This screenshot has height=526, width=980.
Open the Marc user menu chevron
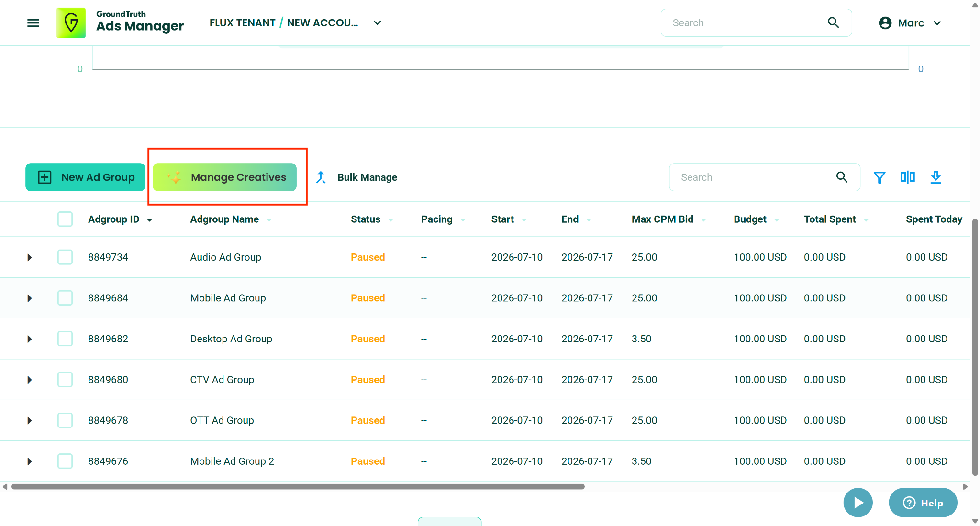click(x=937, y=23)
